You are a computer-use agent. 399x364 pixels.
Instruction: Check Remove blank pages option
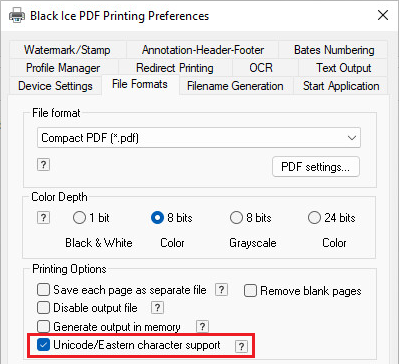pos(250,291)
